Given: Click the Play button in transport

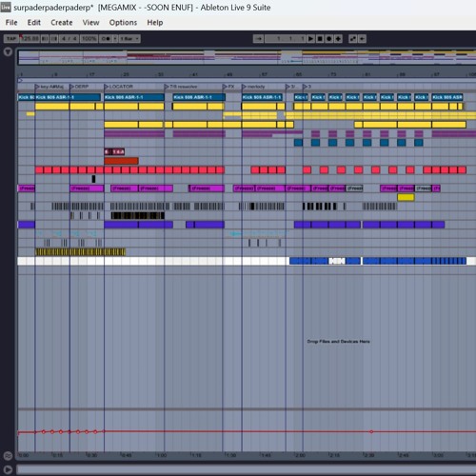Looking at the screenshot, I should 311,39.
